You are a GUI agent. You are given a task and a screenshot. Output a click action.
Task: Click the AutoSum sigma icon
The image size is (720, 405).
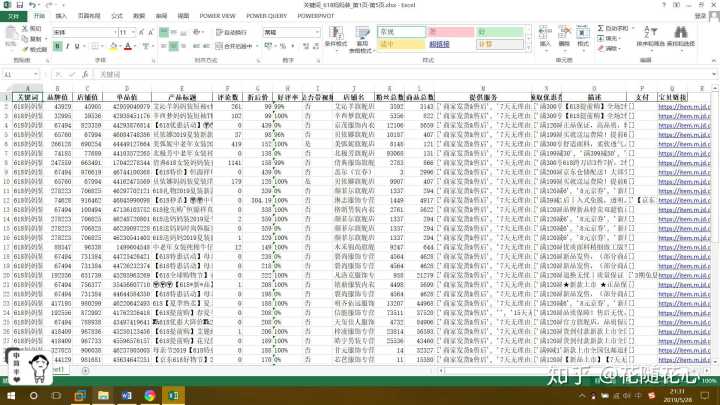click(601, 28)
